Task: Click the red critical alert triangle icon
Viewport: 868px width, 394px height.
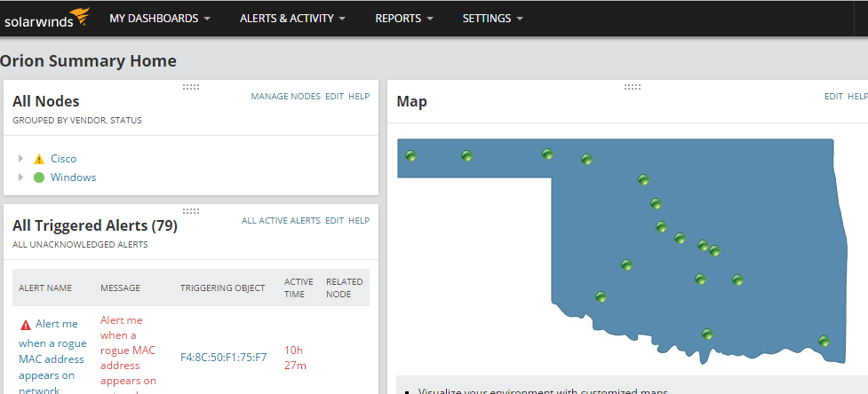Action: coord(26,325)
